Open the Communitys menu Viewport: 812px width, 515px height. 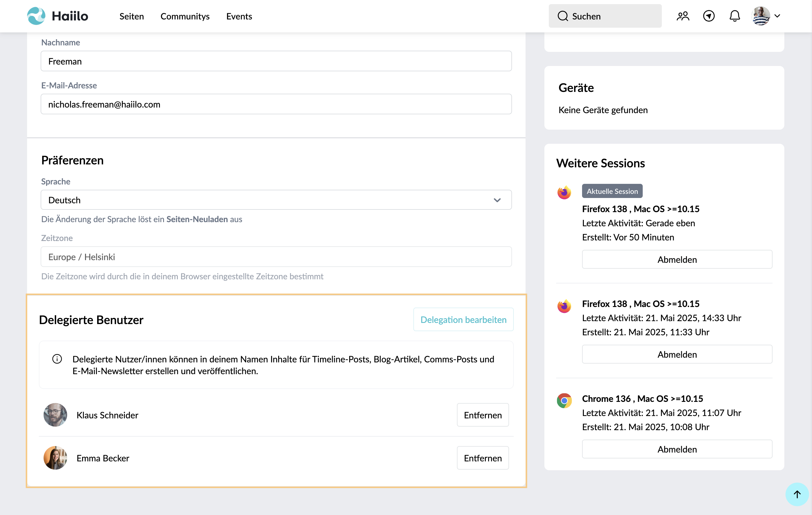click(x=185, y=16)
